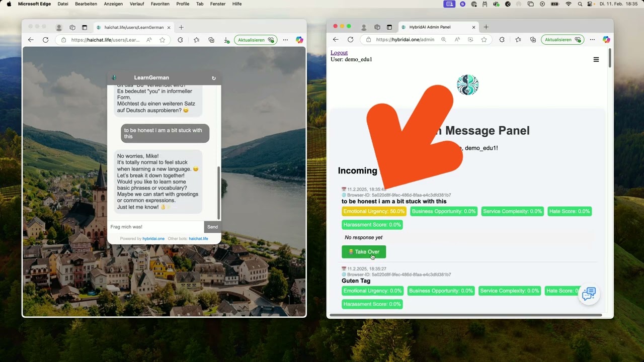The image size is (644, 362).
Task: Open the hamburger menu in Admin Panel
Action: [x=596, y=59]
